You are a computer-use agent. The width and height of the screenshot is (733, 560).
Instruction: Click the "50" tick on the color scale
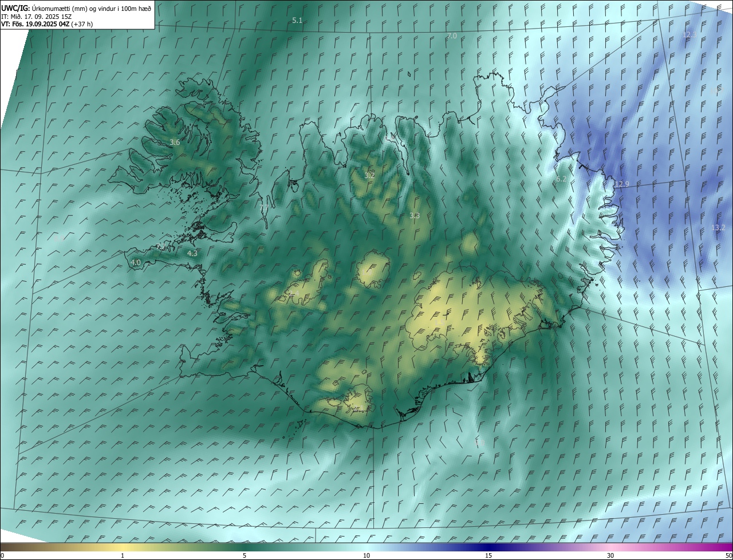pos(728,556)
